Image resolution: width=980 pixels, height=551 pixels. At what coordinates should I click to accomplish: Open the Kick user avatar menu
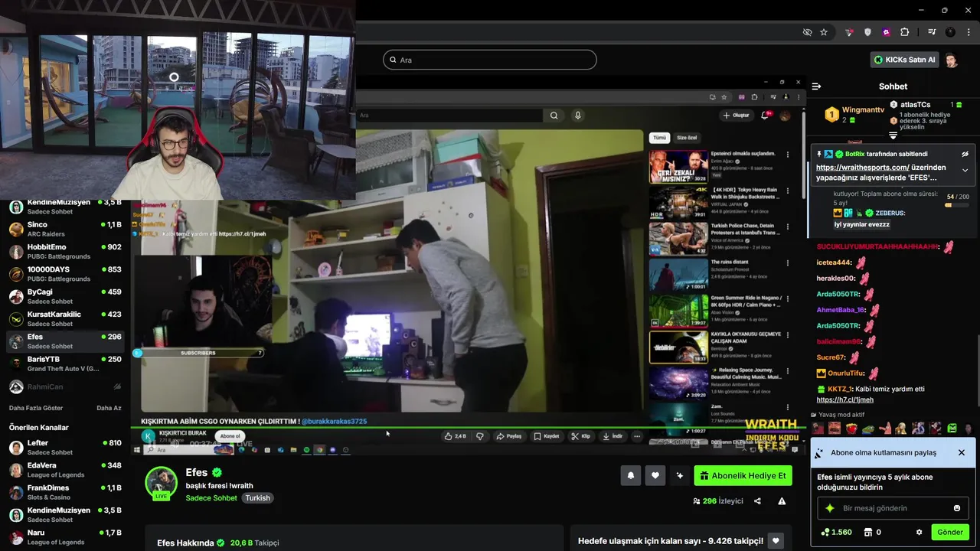(951, 60)
